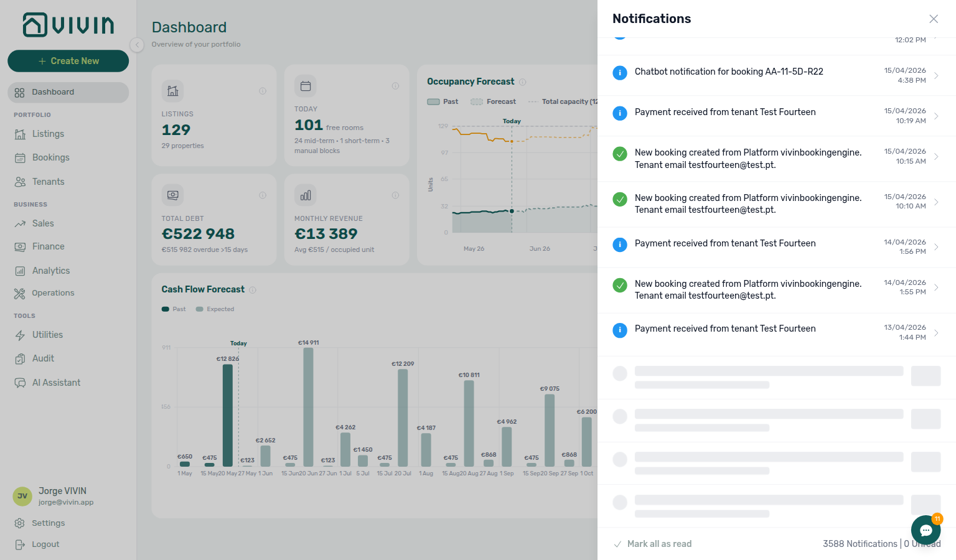This screenshot has height=560, width=956.
Task: Click the 129 listings value
Action: (x=176, y=130)
